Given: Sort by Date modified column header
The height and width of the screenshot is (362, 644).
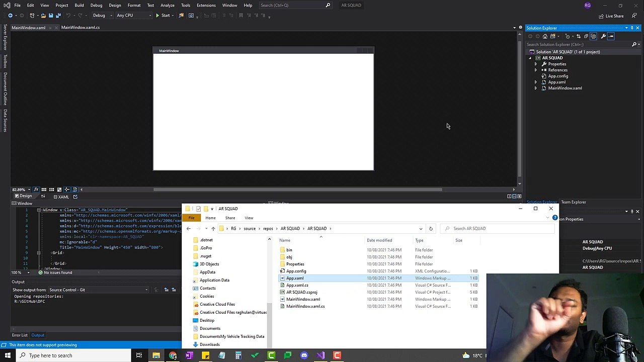Looking at the screenshot, I should [379, 240].
